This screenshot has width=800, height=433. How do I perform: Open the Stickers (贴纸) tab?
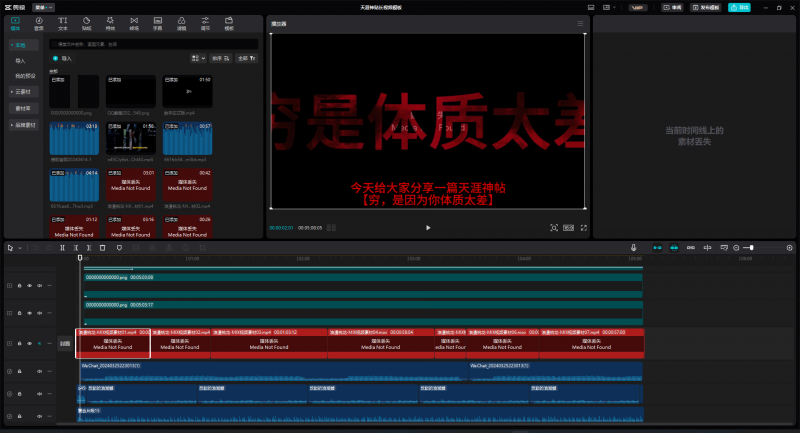[x=86, y=23]
